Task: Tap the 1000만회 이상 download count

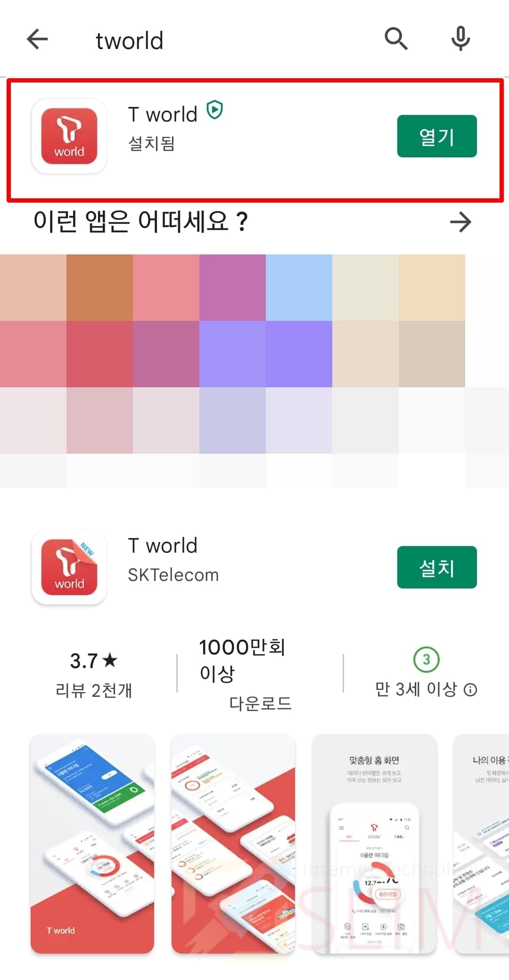Action: [x=242, y=661]
